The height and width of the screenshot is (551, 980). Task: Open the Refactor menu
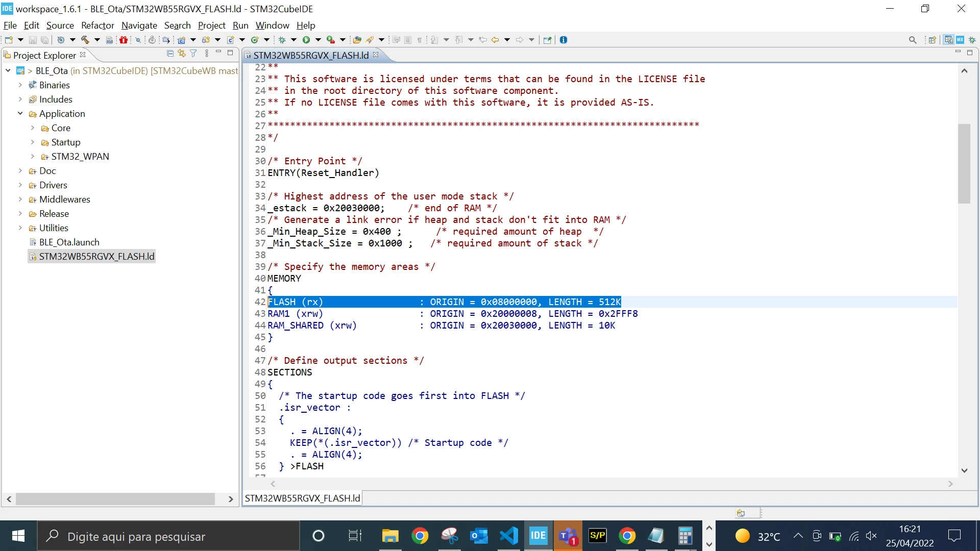point(97,25)
